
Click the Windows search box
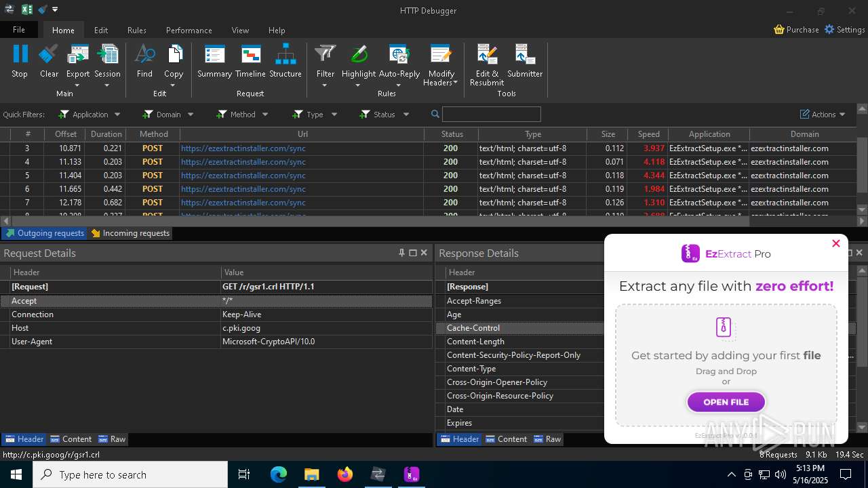(130, 474)
